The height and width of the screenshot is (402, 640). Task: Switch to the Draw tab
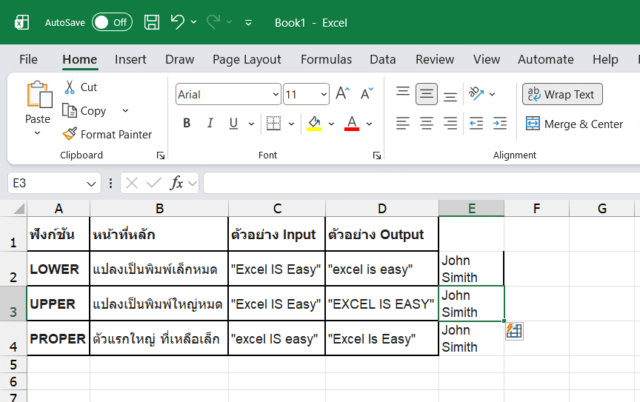[180, 60]
